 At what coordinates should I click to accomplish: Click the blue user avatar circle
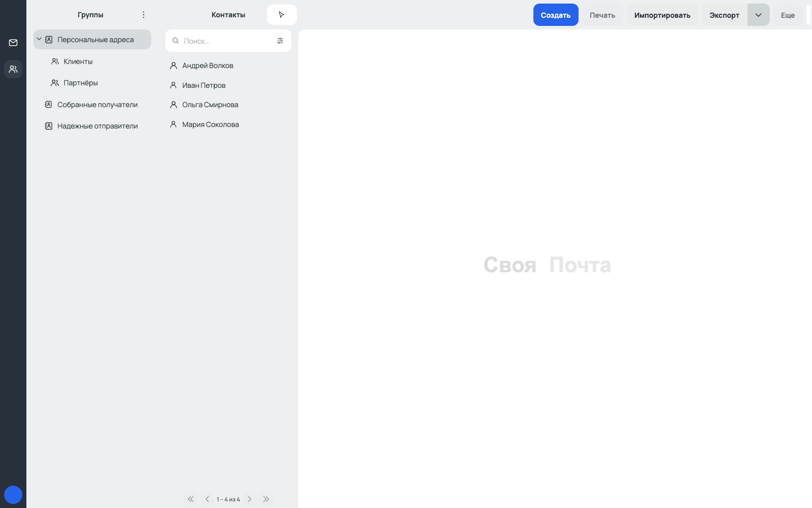coord(13,495)
